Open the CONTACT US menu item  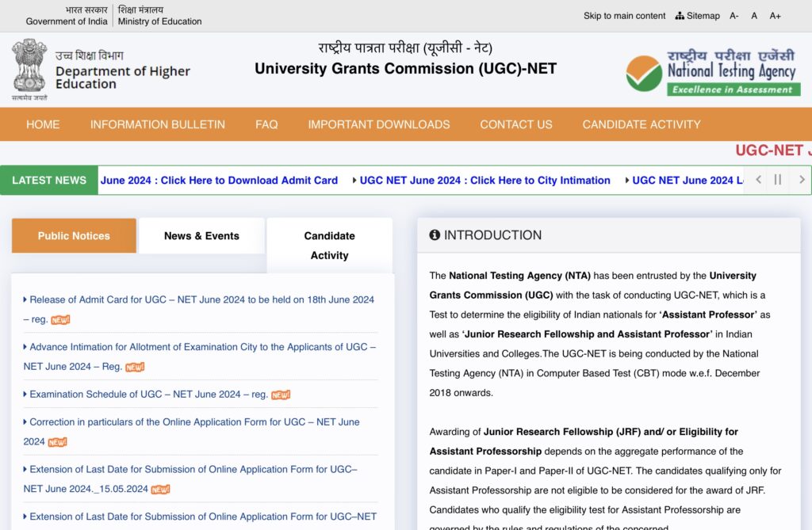pyautogui.click(x=515, y=124)
